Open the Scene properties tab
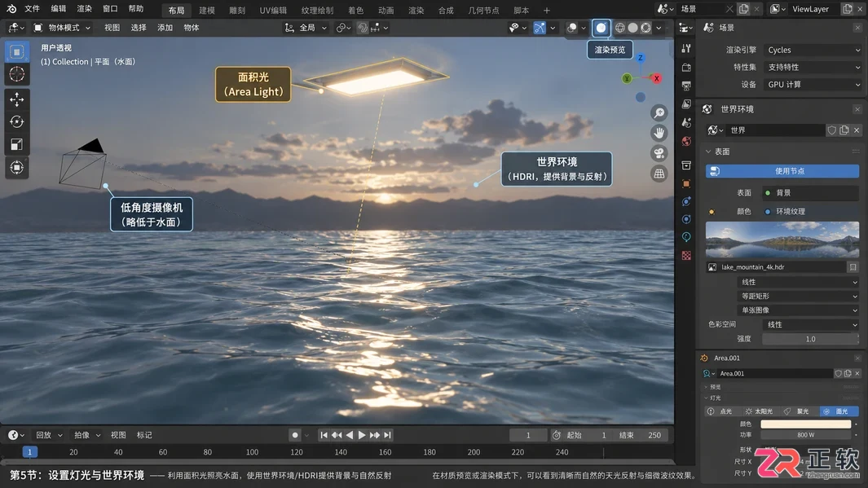Image resolution: width=868 pixels, height=488 pixels. point(686,123)
